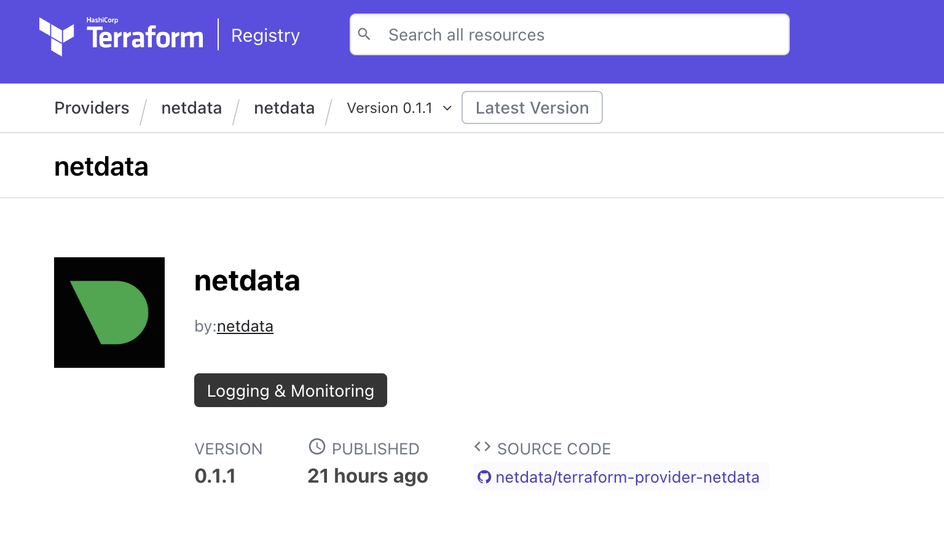Click the "21 hours ago" published time
The image size is (944, 560).
368,476
